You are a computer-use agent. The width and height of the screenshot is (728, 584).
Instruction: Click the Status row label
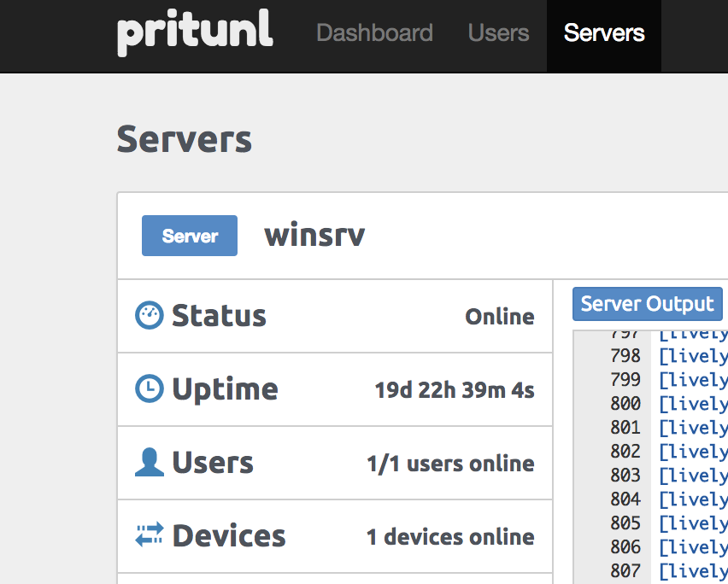click(x=219, y=316)
